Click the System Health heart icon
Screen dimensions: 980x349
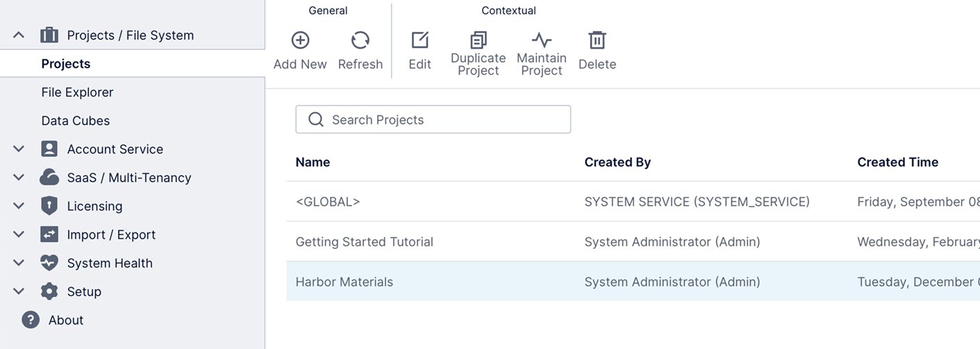(x=49, y=263)
